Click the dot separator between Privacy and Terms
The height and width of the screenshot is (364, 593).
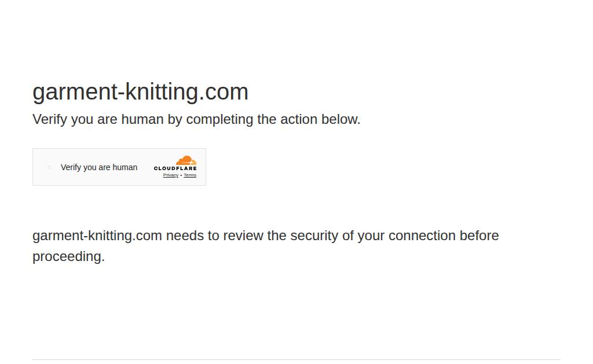pos(181,175)
